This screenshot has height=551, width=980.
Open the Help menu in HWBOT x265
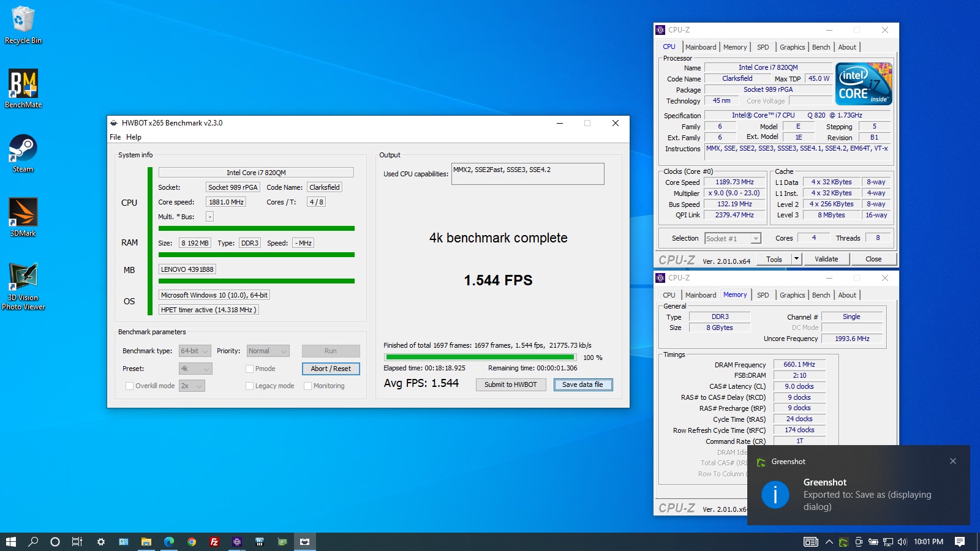(x=134, y=137)
